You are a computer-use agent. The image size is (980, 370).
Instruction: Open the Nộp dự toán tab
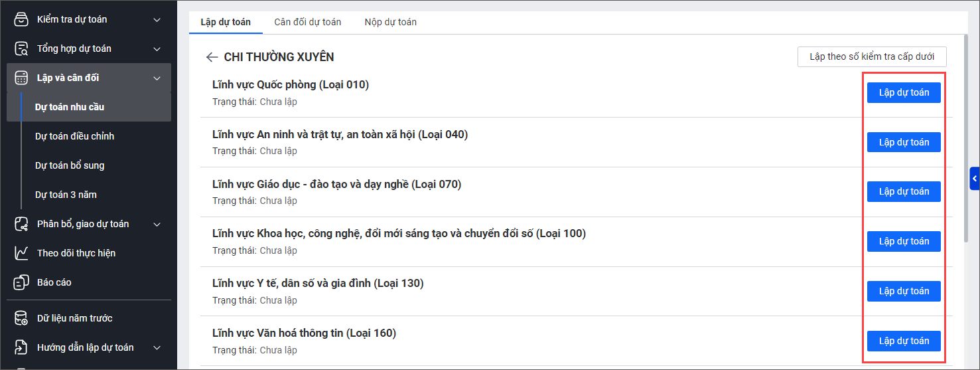pos(390,22)
